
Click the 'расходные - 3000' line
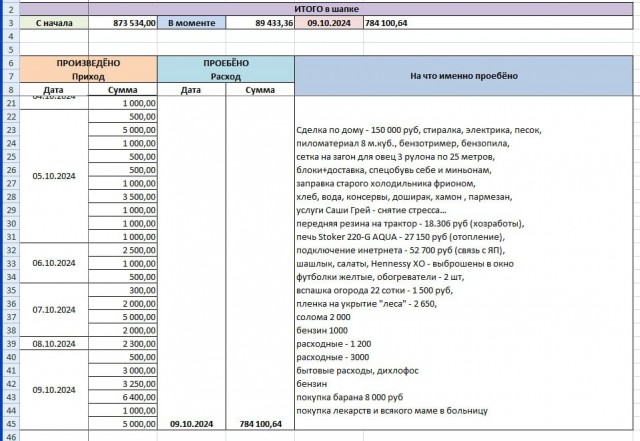pyautogui.click(x=333, y=357)
